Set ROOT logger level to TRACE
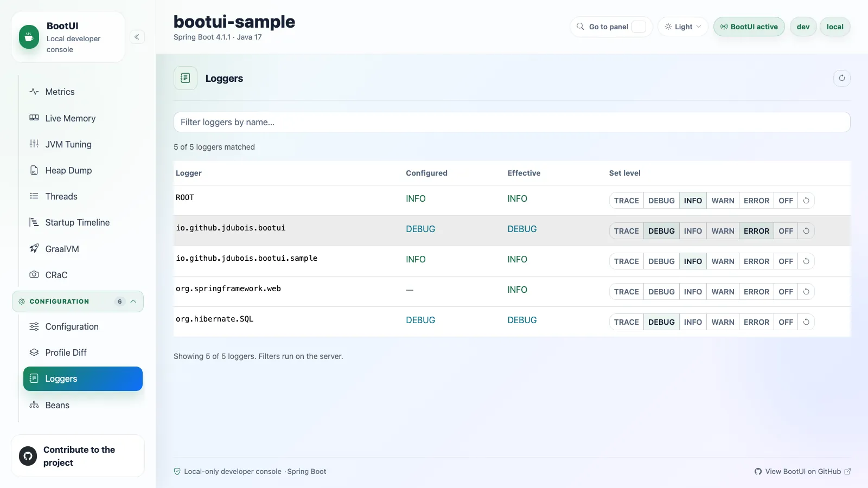The width and height of the screenshot is (868, 488). point(626,201)
